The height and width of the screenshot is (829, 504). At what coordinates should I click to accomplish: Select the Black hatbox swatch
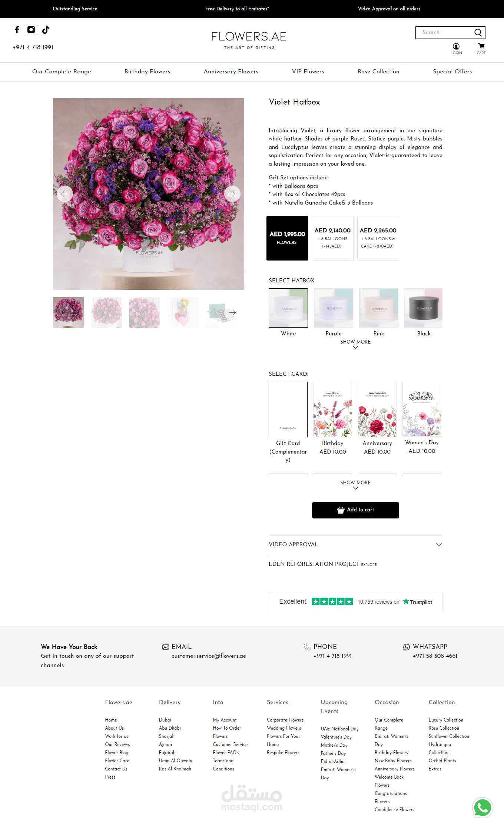[423, 308]
